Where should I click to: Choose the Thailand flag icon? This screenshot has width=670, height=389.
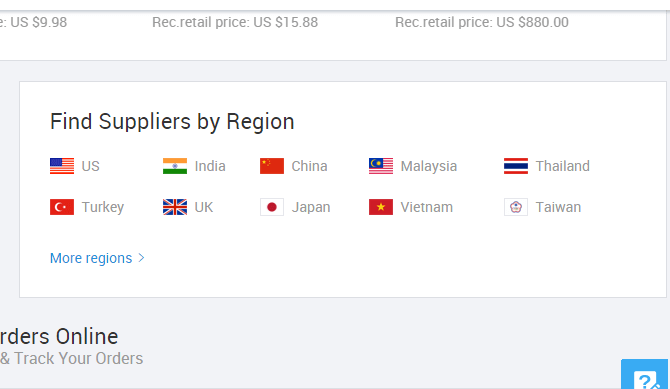tap(516, 166)
